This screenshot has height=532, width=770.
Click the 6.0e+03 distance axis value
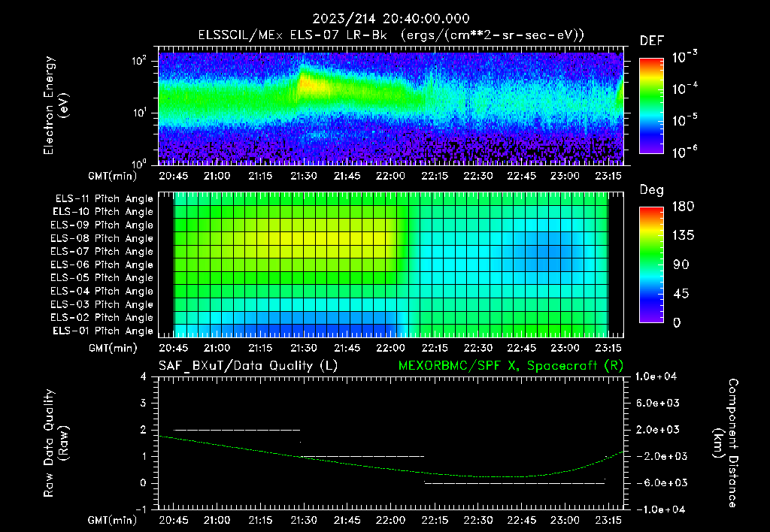pyautogui.click(x=658, y=403)
